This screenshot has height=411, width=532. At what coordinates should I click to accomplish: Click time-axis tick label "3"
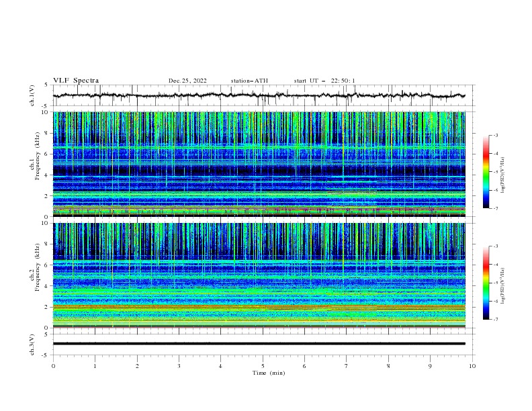tap(179, 366)
